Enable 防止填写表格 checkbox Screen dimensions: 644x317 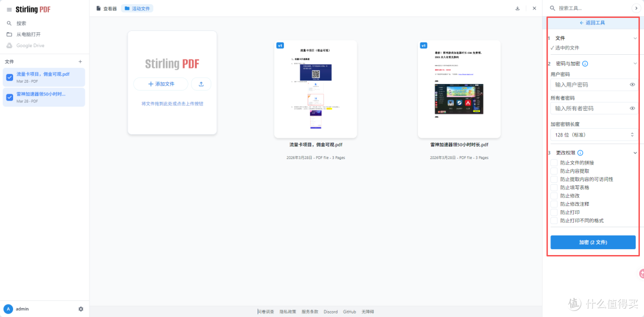click(554, 187)
